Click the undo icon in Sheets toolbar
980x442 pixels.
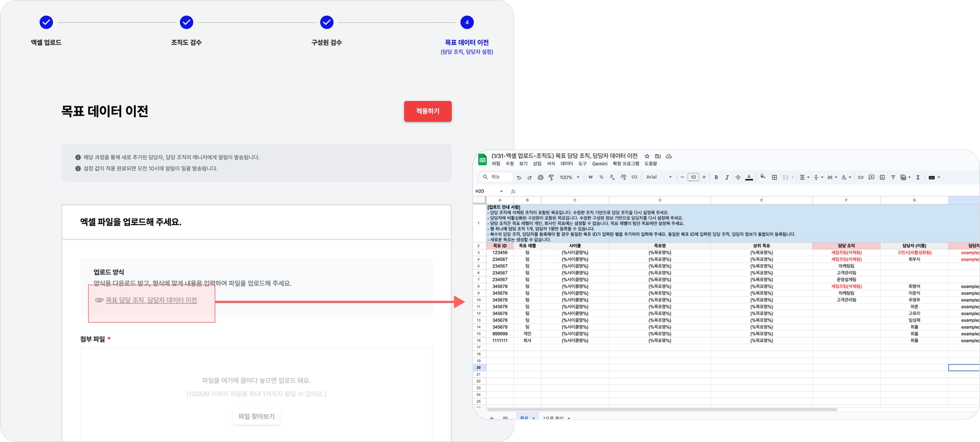pos(519,177)
